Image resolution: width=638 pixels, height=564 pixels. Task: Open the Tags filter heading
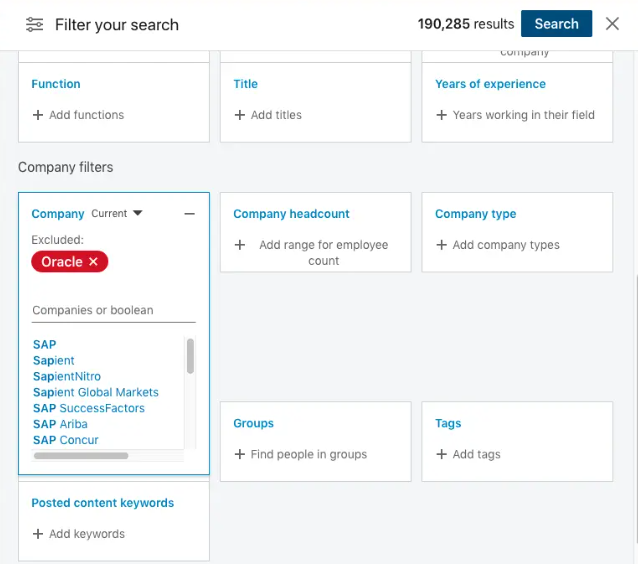click(448, 423)
